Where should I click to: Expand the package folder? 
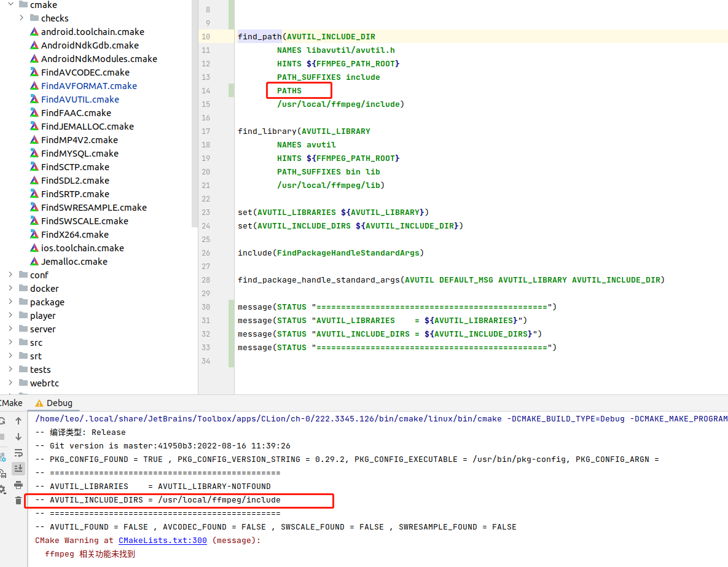pos(10,302)
